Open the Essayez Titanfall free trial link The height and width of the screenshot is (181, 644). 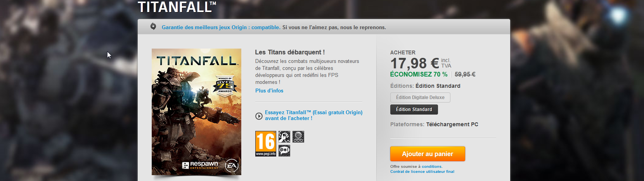(x=313, y=115)
